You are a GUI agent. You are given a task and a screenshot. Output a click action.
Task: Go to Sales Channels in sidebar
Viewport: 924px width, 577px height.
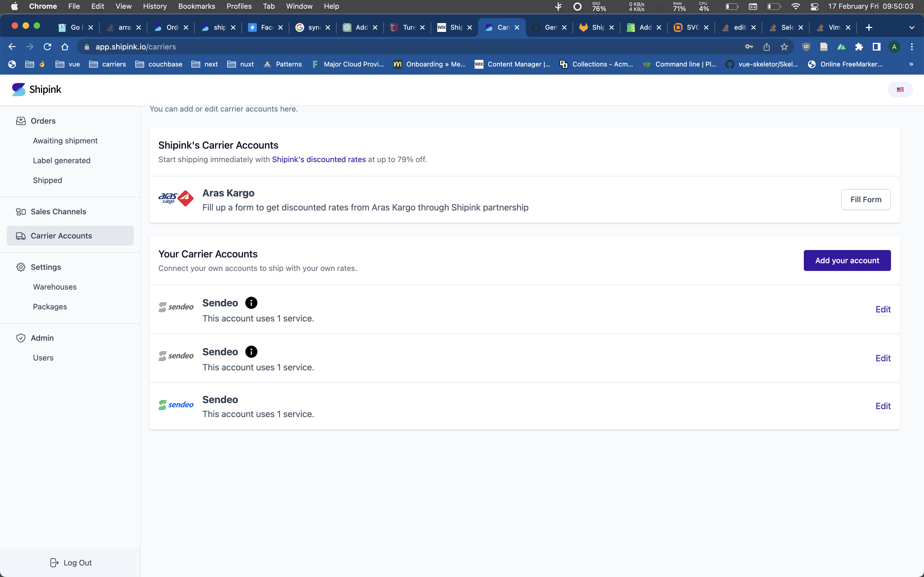[58, 211]
